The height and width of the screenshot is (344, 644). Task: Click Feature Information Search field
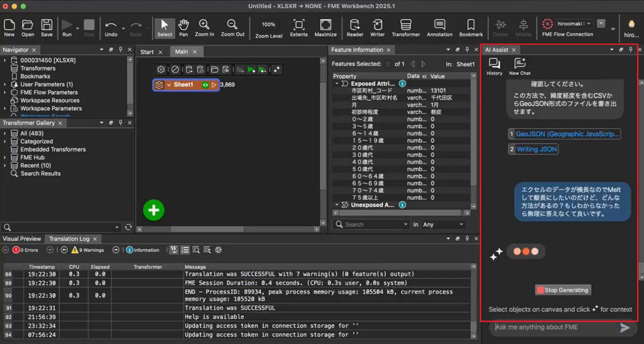370,225
